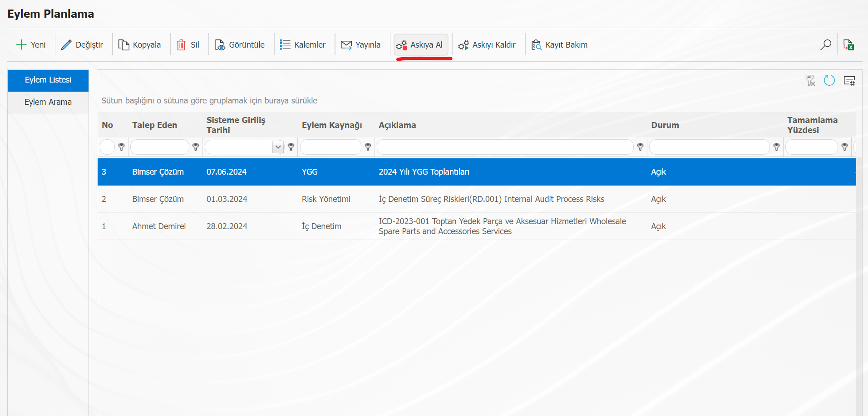Open grid column settings icon
Screen dimensions: 868x416
(x=849, y=80)
